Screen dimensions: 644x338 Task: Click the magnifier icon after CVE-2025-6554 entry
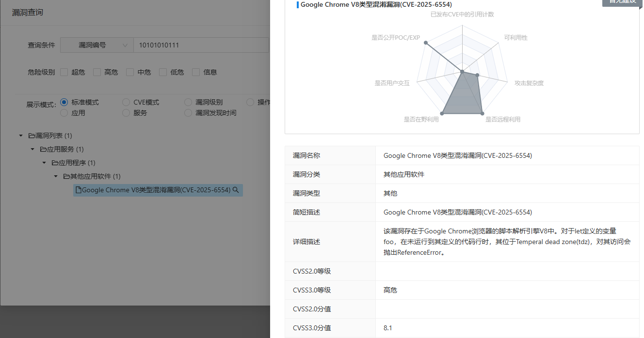[236, 190]
